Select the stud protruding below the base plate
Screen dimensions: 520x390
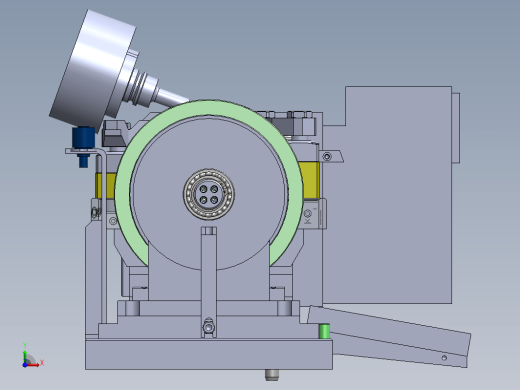tap(272, 375)
